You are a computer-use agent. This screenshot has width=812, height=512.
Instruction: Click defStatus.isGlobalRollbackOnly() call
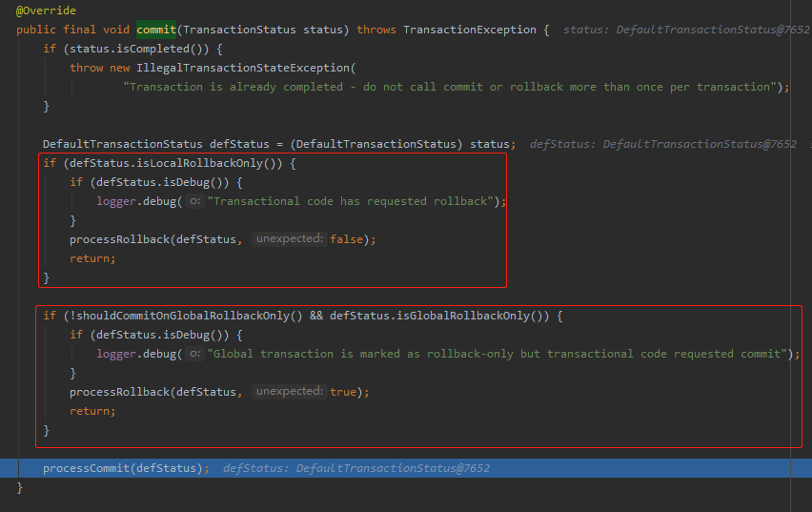point(436,316)
